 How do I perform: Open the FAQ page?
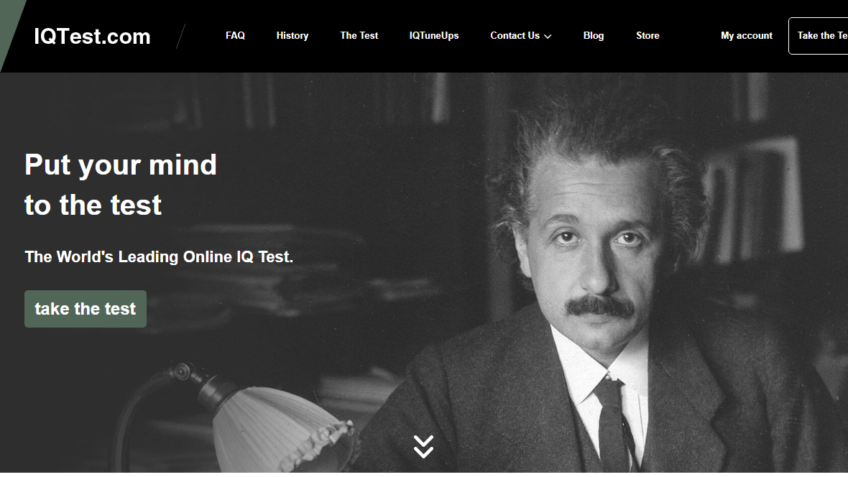(x=235, y=36)
